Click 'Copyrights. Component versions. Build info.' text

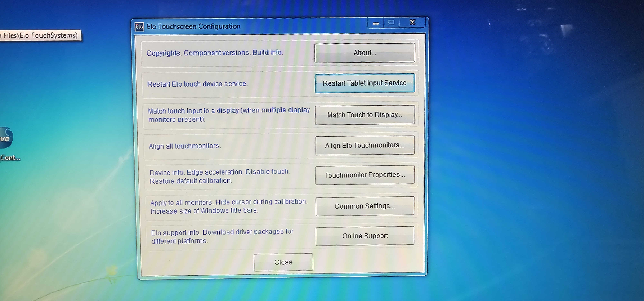[x=214, y=53]
